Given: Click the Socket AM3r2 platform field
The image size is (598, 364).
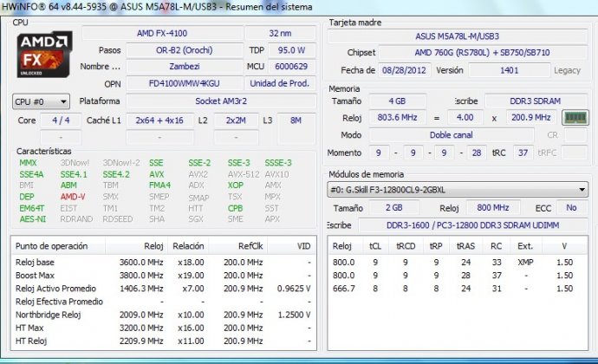Looking at the screenshot, I should pos(221,101).
